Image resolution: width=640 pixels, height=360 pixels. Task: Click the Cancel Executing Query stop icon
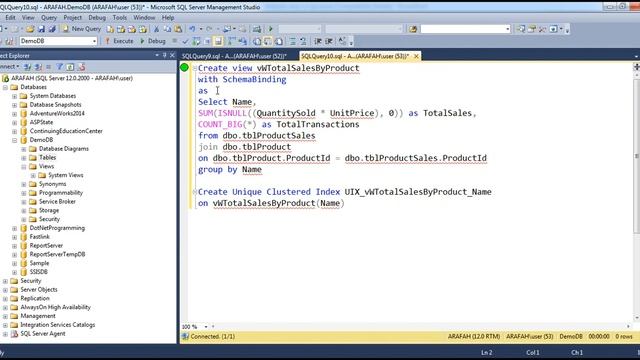click(175, 41)
